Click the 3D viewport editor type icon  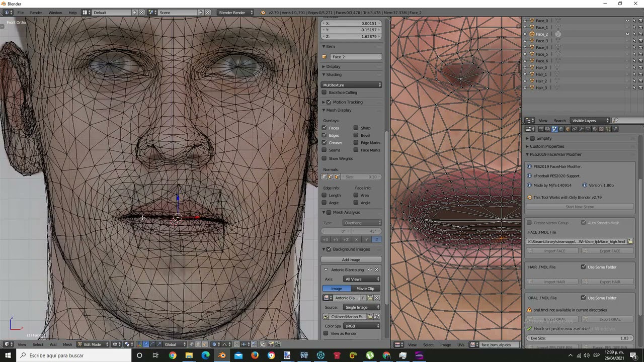click(x=9, y=344)
